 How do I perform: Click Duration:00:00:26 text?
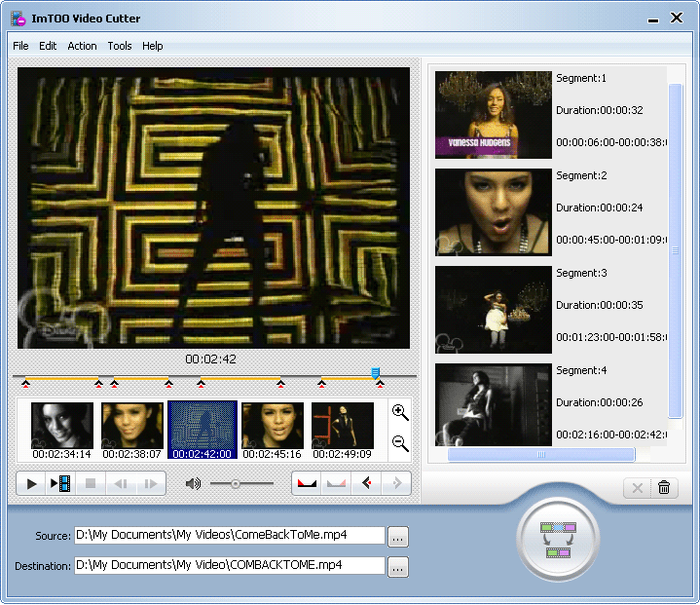point(599,402)
